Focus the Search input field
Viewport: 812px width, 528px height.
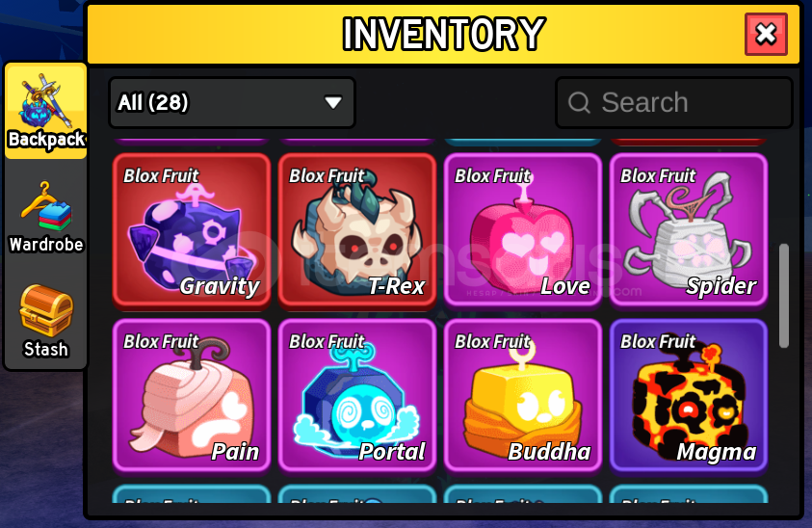674,102
